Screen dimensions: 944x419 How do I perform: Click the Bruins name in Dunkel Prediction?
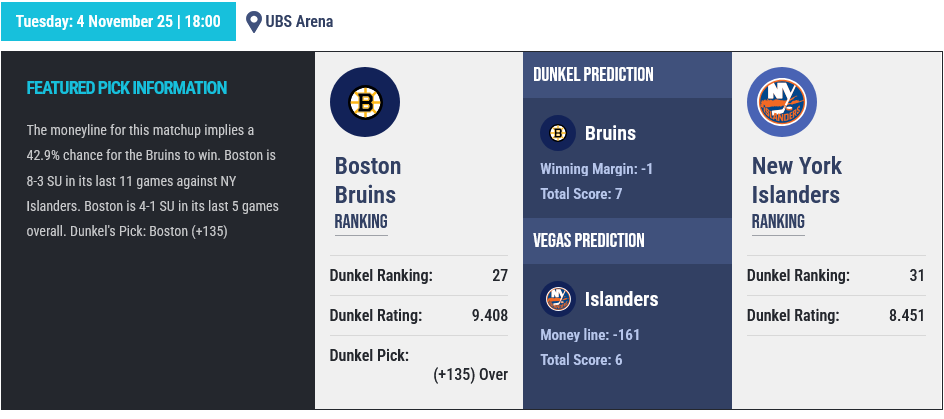tap(609, 133)
